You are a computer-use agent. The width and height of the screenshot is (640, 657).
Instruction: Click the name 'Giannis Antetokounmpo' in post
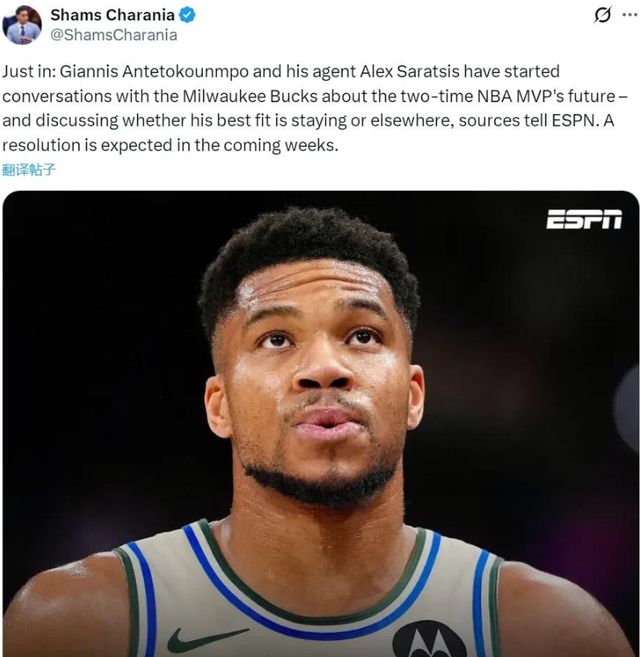(x=154, y=72)
